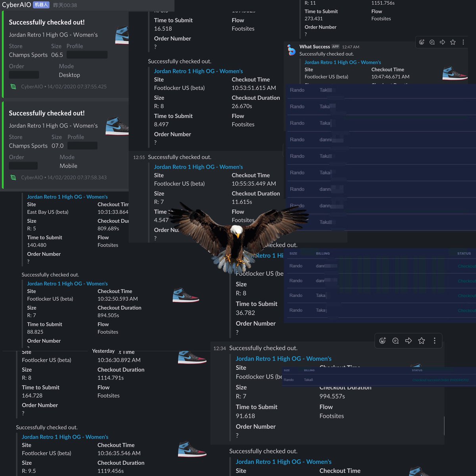Click the APP badge next to What Success

pyautogui.click(x=336, y=46)
